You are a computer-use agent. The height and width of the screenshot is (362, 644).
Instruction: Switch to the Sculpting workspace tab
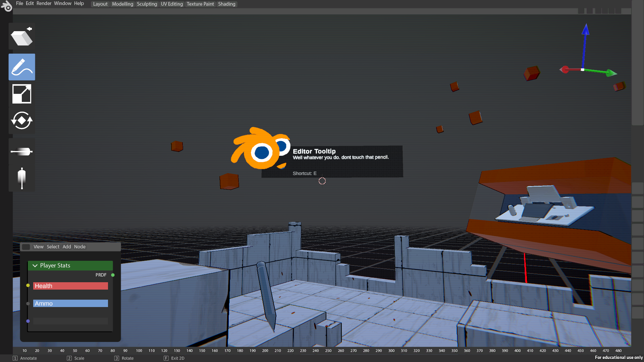tap(147, 4)
